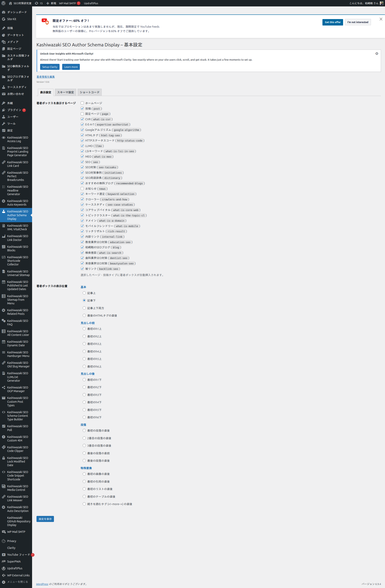
Task: Open the ショートコード tab
Action: coord(89,92)
